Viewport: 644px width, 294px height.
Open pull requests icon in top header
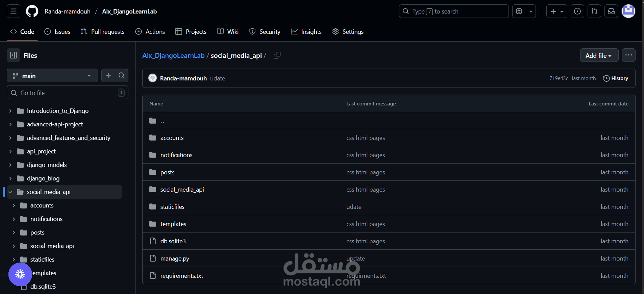pos(594,11)
